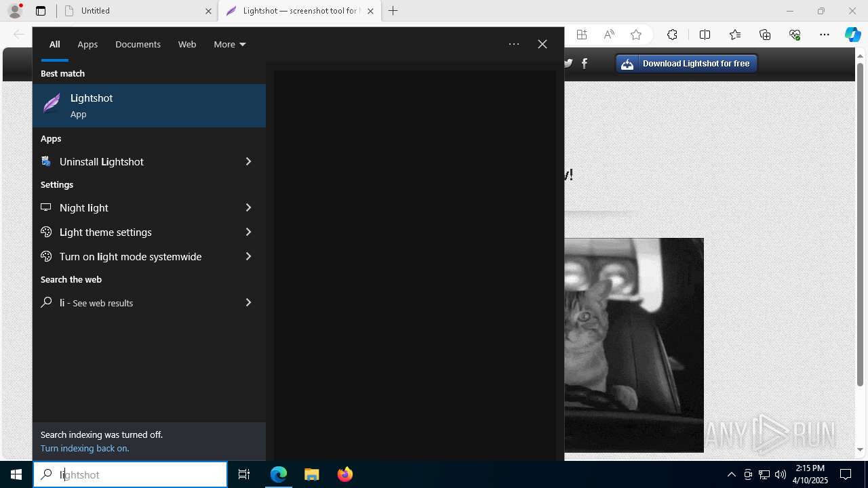The height and width of the screenshot is (488, 868).
Task: Add this page to favorites star
Action: pos(636,35)
